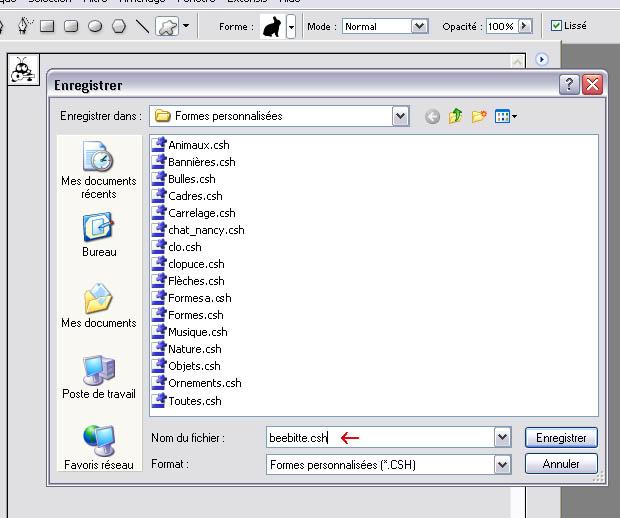The height and width of the screenshot is (518, 620).
Task: Select the Bulles.csh file
Action: click(184, 179)
